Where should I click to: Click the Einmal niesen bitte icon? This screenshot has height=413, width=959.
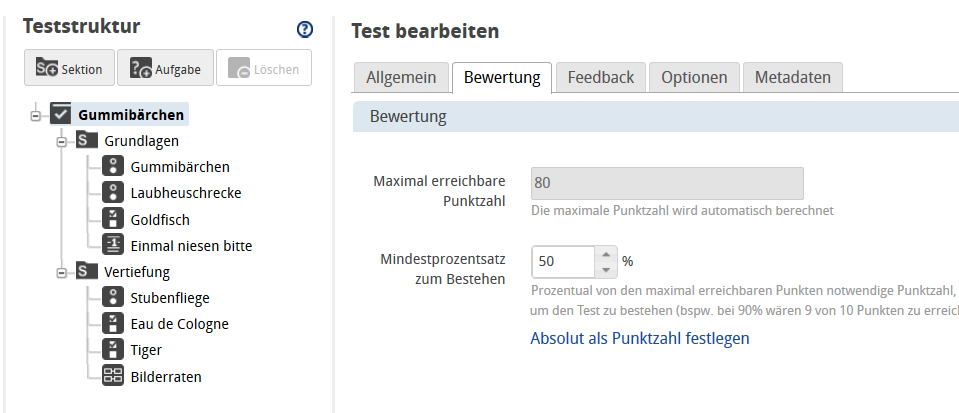click(112, 245)
